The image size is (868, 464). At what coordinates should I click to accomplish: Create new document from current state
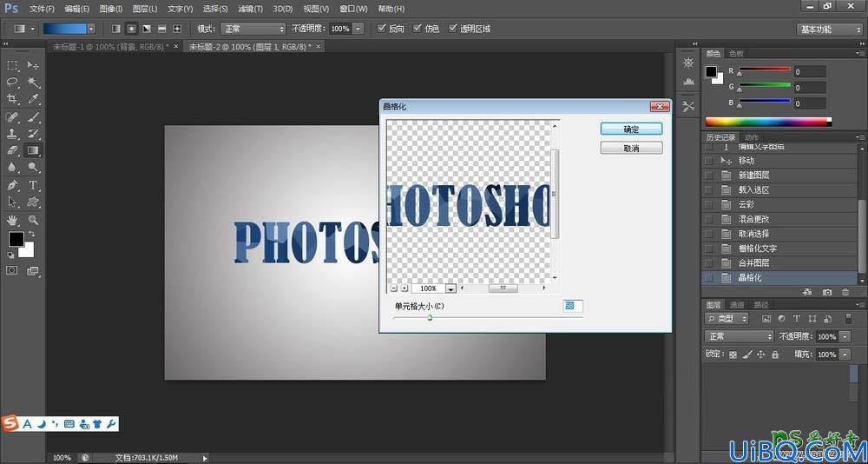(807, 292)
